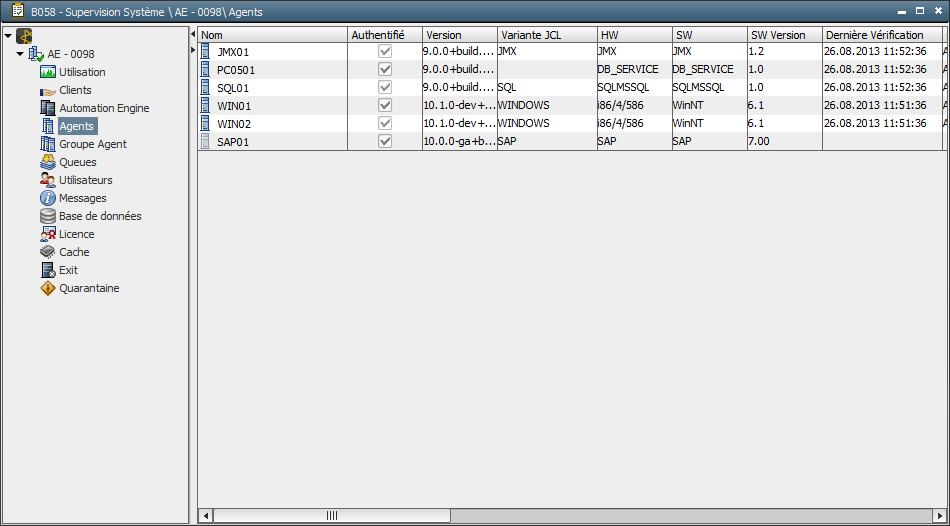Click the Clients hand icon
This screenshot has width=950, height=526.
[48, 91]
